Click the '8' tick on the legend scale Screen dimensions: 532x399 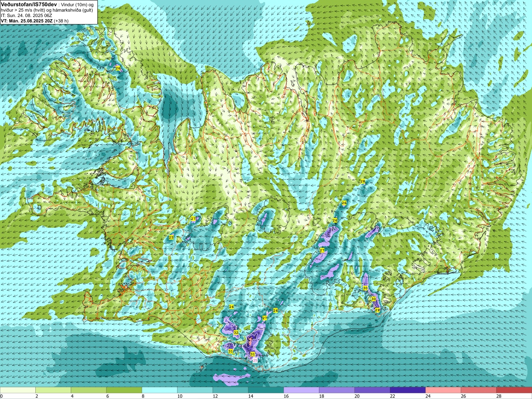(x=143, y=396)
